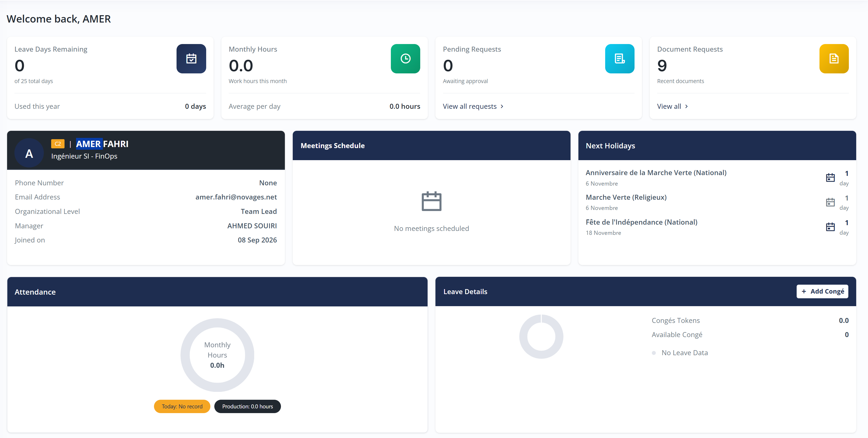The image size is (868, 438).
Task: Click calendar icon beside Anniversaire de la Marche Verte
Action: (830, 177)
